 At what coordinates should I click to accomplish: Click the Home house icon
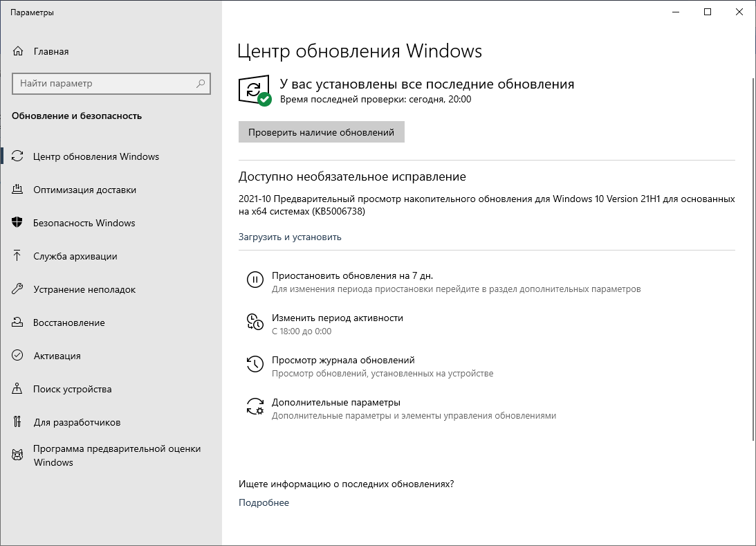click(x=18, y=51)
